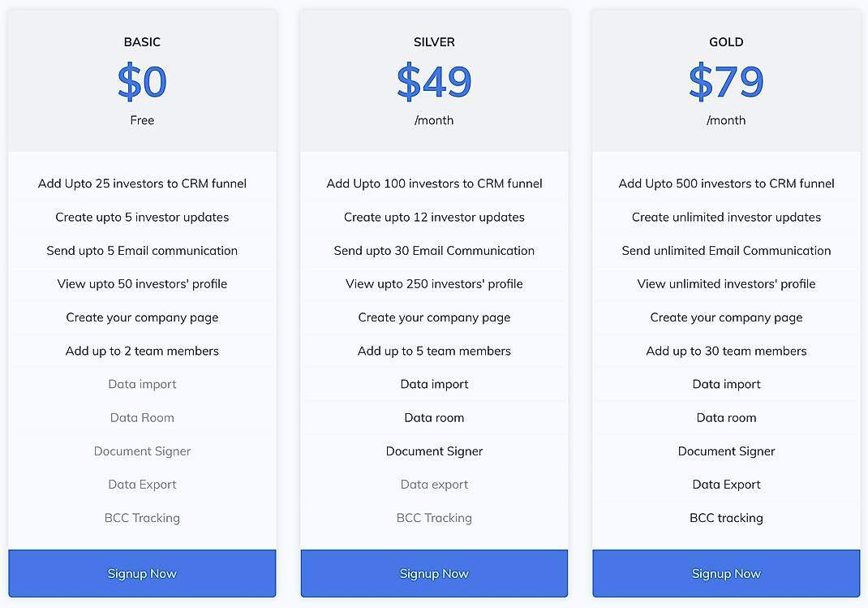The image size is (868, 608).
Task: Select the SILVER plan header
Action: [434, 41]
